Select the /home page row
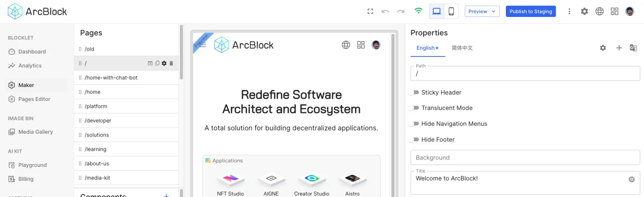This screenshot has height=197, width=644. [x=126, y=92]
